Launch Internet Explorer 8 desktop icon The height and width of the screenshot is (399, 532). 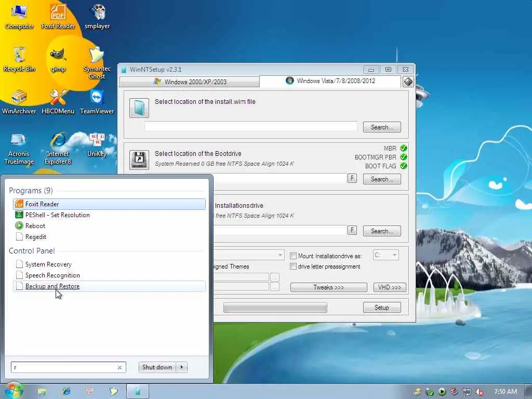pos(58,148)
